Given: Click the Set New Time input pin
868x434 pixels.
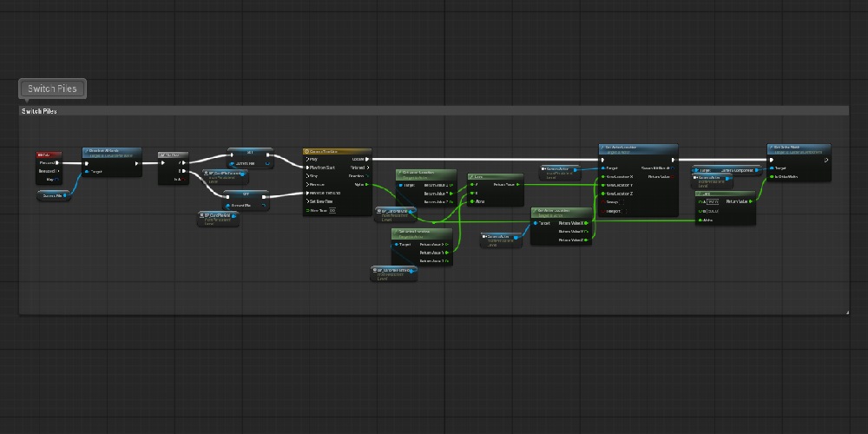Looking at the screenshot, I should click(x=308, y=201).
